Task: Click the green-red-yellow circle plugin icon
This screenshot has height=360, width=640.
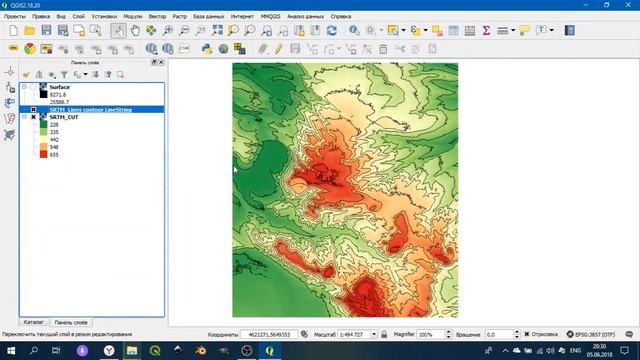Action: (30, 49)
